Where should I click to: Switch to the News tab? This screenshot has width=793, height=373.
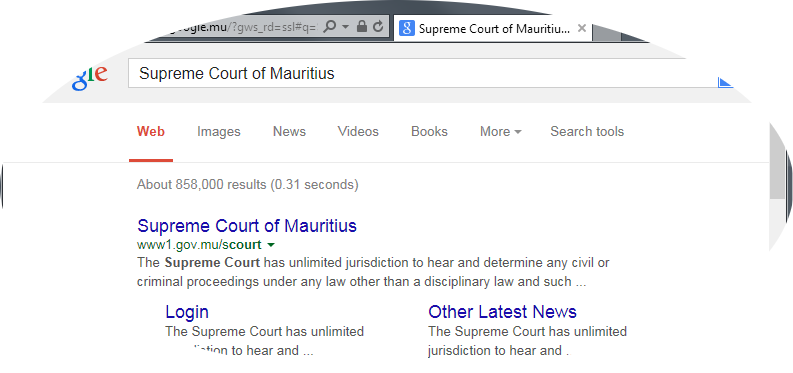tap(289, 131)
